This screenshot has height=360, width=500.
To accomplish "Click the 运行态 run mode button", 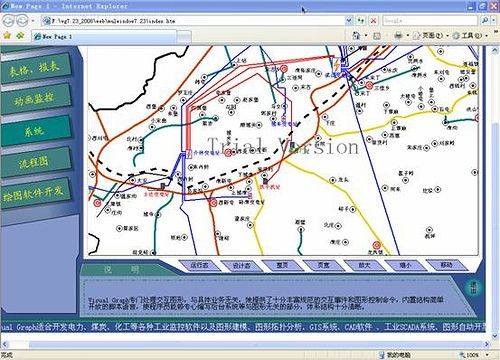I will [x=200, y=266].
